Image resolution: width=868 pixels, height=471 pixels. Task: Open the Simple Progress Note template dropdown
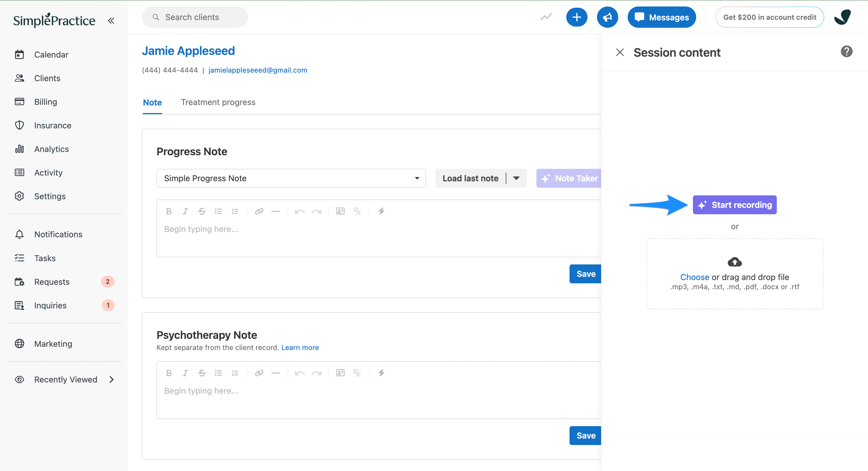291,178
